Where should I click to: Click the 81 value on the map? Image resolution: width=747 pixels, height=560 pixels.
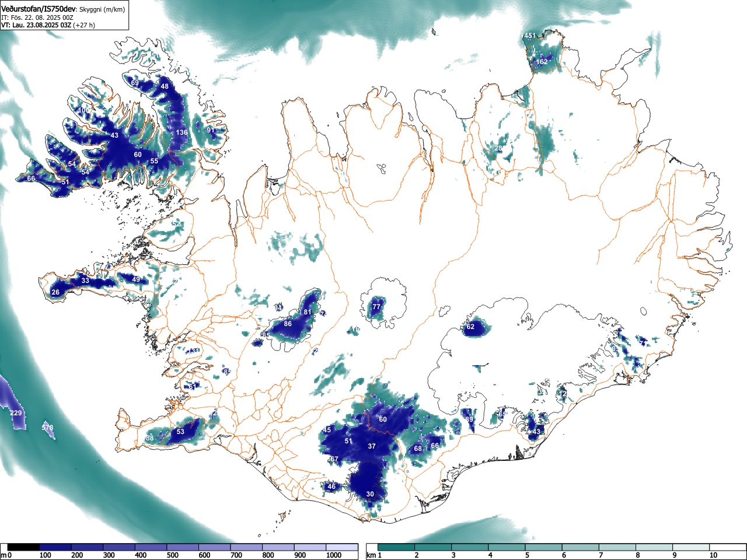(308, 312)
